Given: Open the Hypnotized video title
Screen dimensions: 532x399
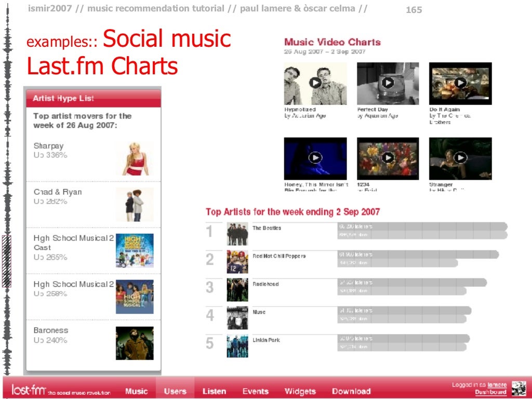Looking at the screenshot, I should coord(300,110).
